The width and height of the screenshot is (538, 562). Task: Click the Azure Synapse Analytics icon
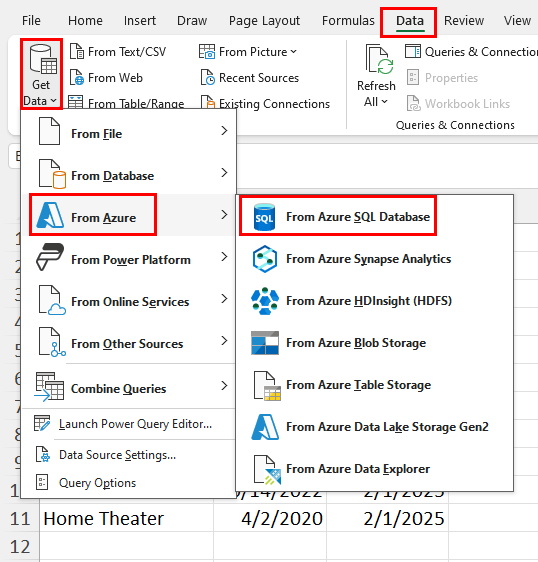click(x=265, y=259)
